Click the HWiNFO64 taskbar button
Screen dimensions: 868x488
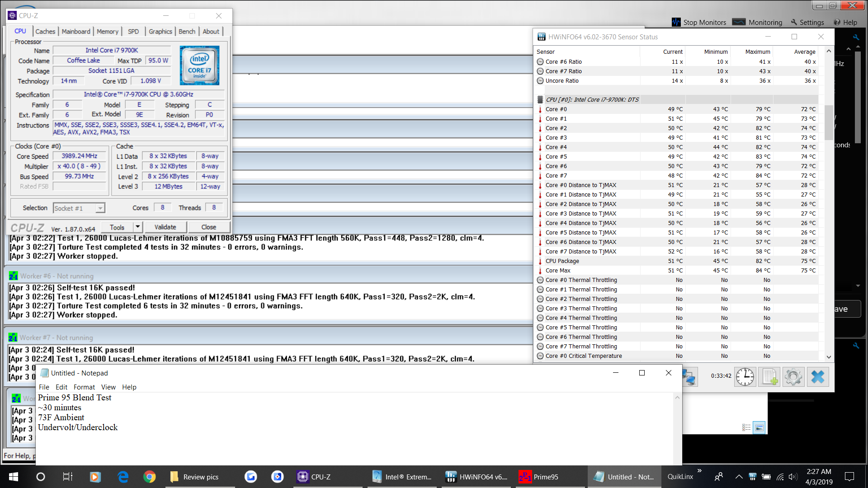[x=476, y=477]
